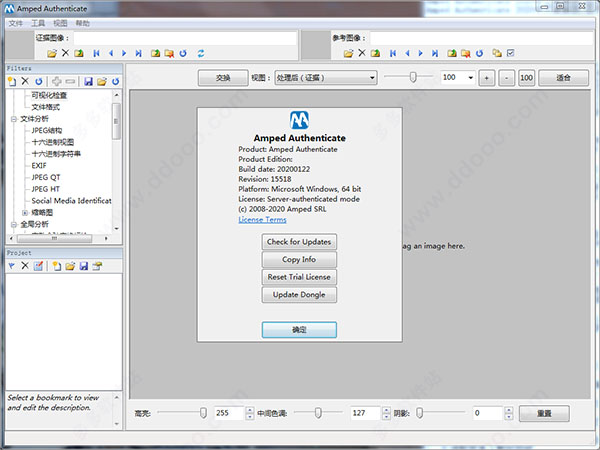Click the reference toolbar copy folders icon
The height and width of the screenshot is (450, 600).
tap(497, 53)
